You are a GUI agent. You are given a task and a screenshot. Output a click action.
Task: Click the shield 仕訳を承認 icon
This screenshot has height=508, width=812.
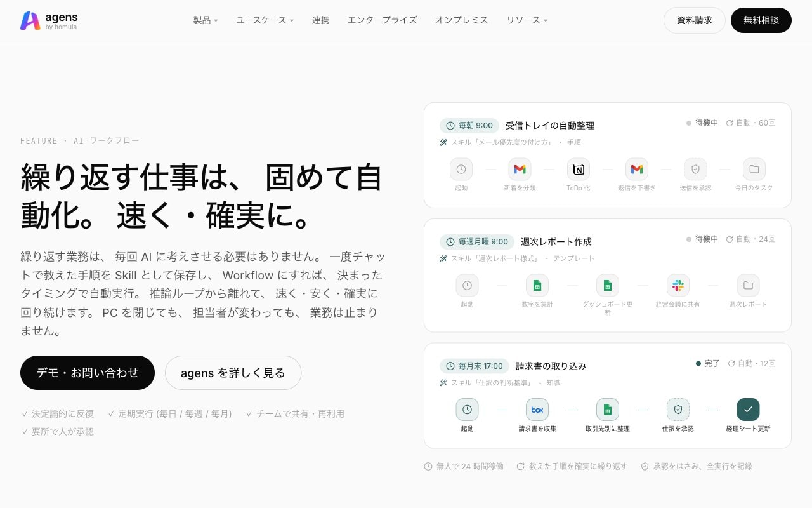coord(678,410)
